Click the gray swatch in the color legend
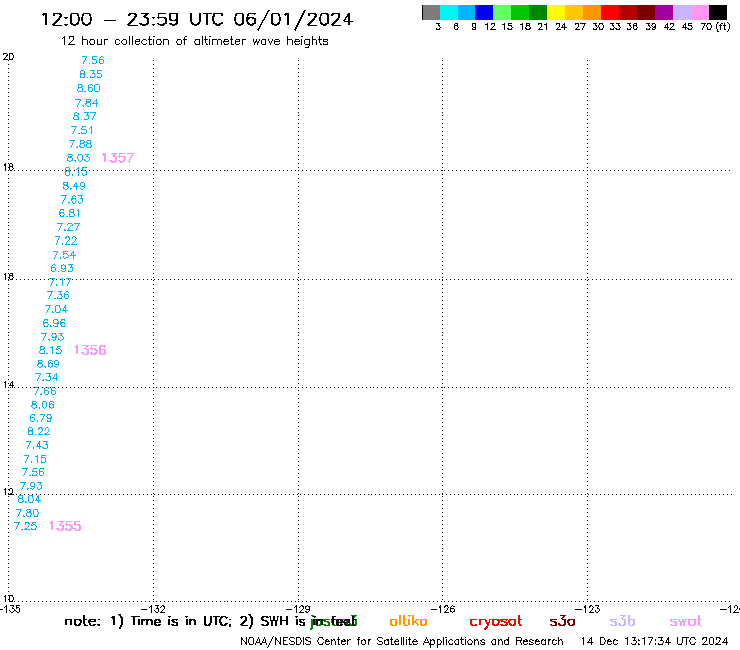Image resolution: width=740 pixels, height=650 pixels. (x=431, y=12)
